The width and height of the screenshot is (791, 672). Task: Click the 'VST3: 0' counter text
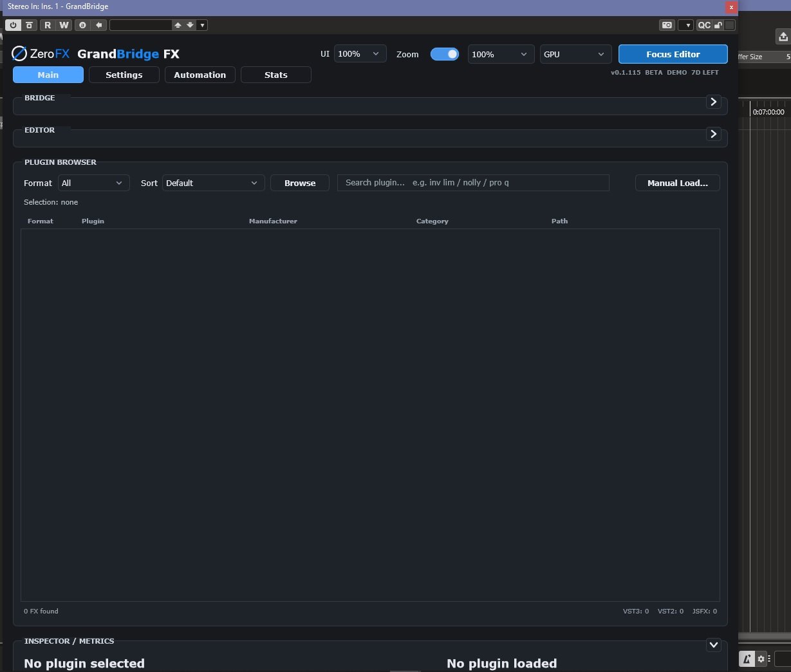tap(636, 611)
